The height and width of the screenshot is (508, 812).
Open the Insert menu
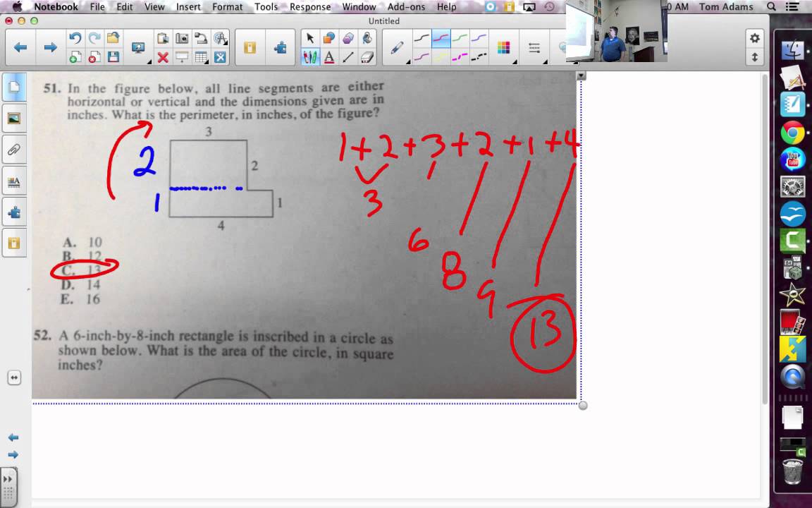point(188,7)
